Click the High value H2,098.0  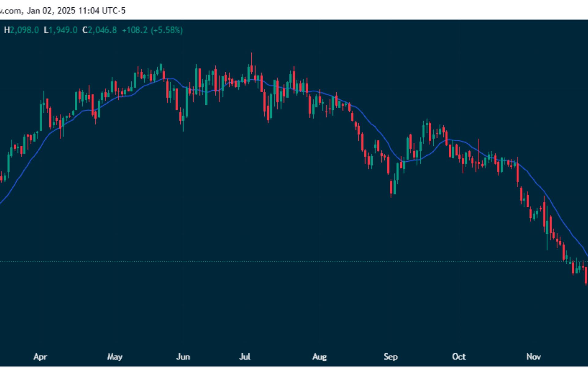[x=21, y=30]
